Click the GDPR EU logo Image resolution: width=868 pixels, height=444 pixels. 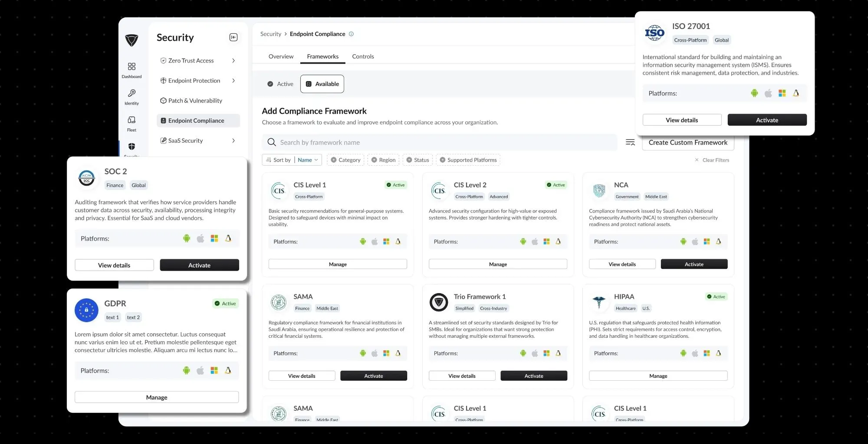[x=86, y=310]
